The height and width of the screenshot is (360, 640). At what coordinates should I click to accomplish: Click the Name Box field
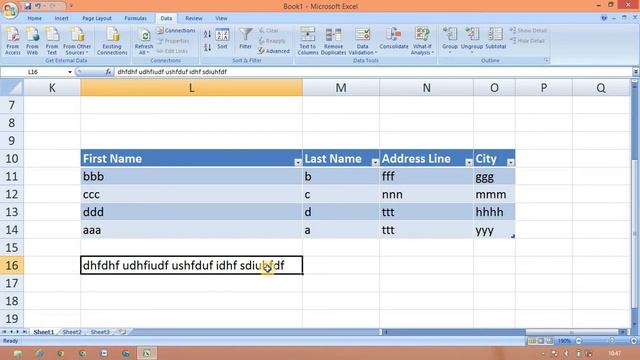pyautogui.click(x=33, y=72)
